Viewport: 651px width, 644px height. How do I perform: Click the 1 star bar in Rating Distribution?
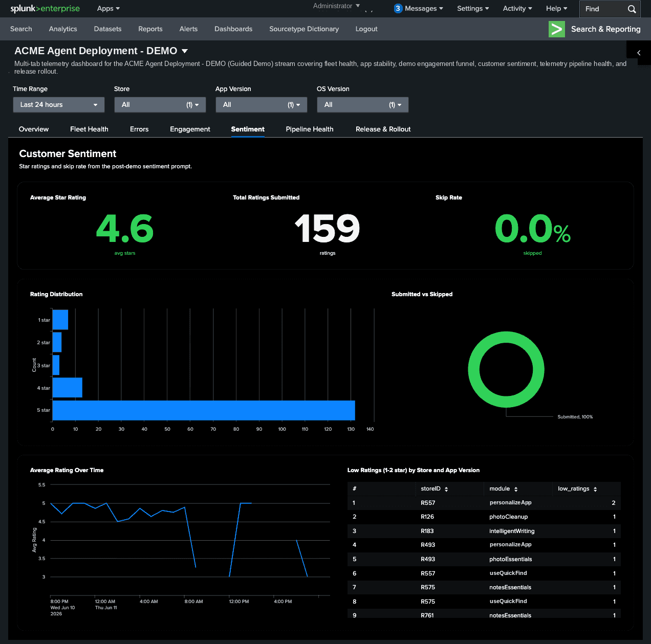60,320
